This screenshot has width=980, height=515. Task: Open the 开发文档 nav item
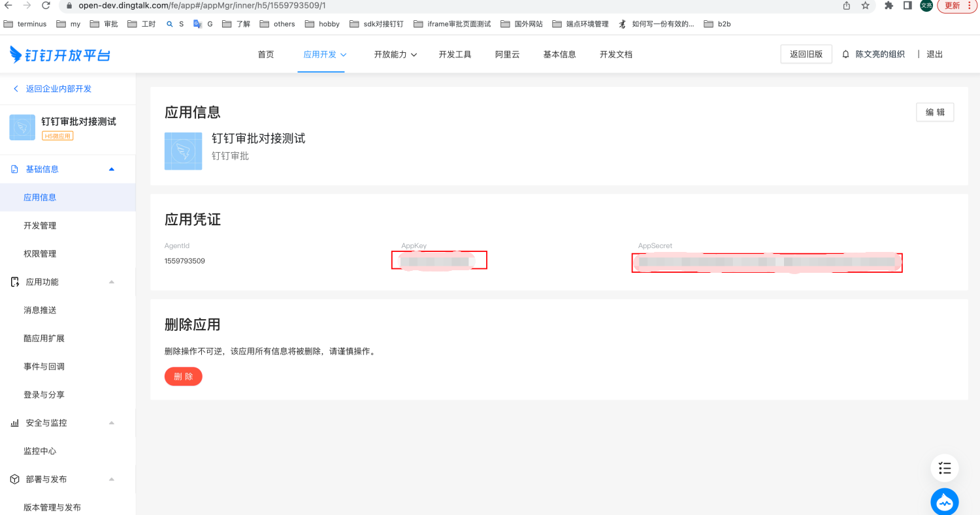click(616, 54)
